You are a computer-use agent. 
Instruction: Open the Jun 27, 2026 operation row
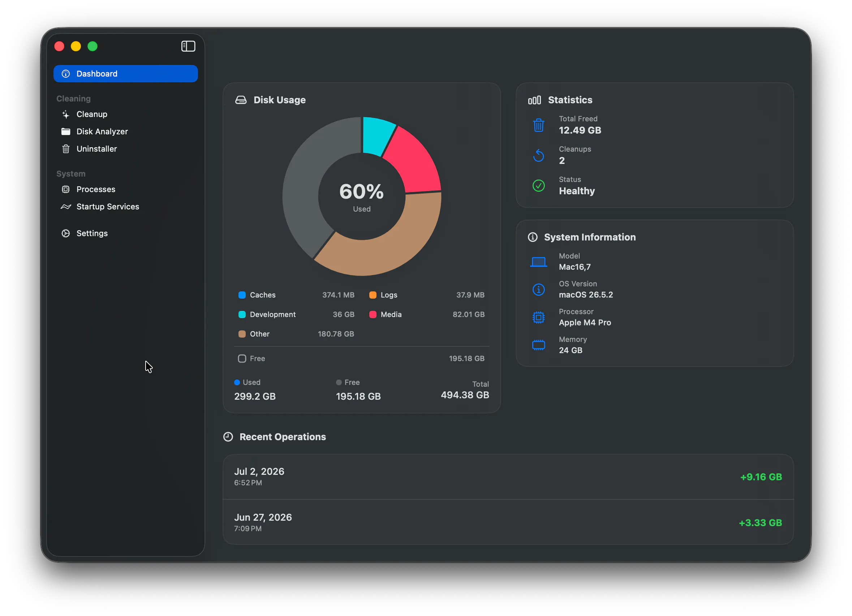(x=508, y=522)
